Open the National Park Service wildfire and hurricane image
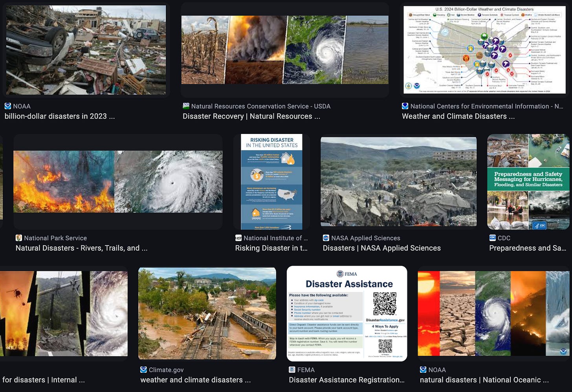This screenshot has width=572, height=392. (x=118, y=181)
